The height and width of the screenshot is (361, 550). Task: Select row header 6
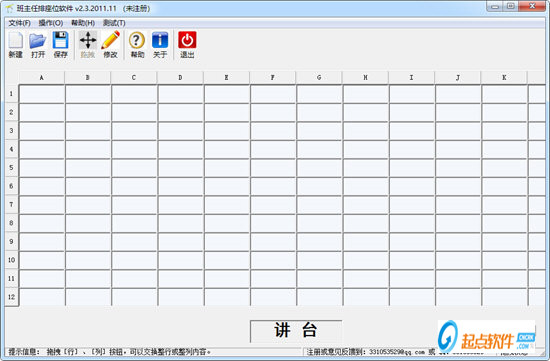click(x=12, y=186)
